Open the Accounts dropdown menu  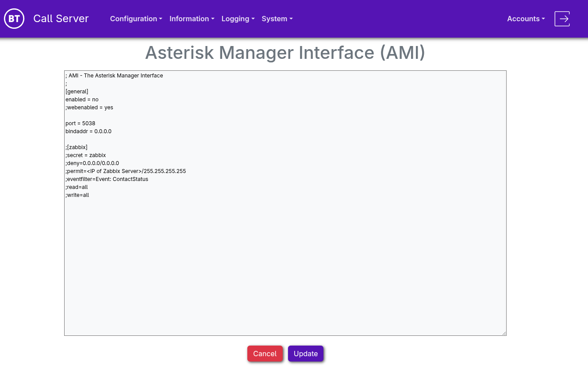pyautogui.click(x=526, y=19)
